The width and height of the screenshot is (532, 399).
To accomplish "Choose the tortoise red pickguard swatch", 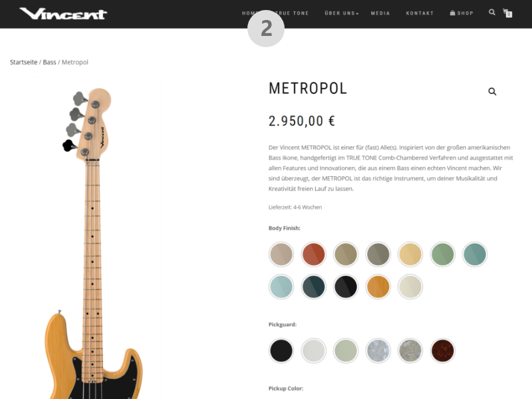I will point(442,350).
